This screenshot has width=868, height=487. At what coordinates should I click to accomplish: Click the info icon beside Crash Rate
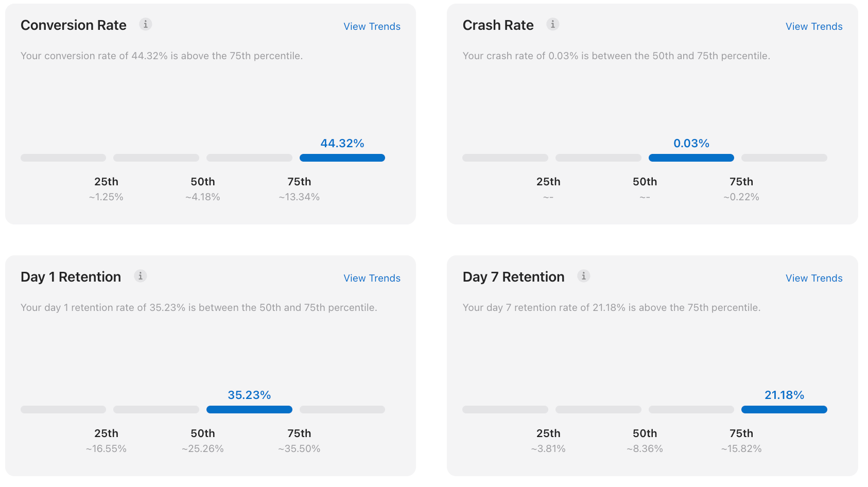(552, 24)
